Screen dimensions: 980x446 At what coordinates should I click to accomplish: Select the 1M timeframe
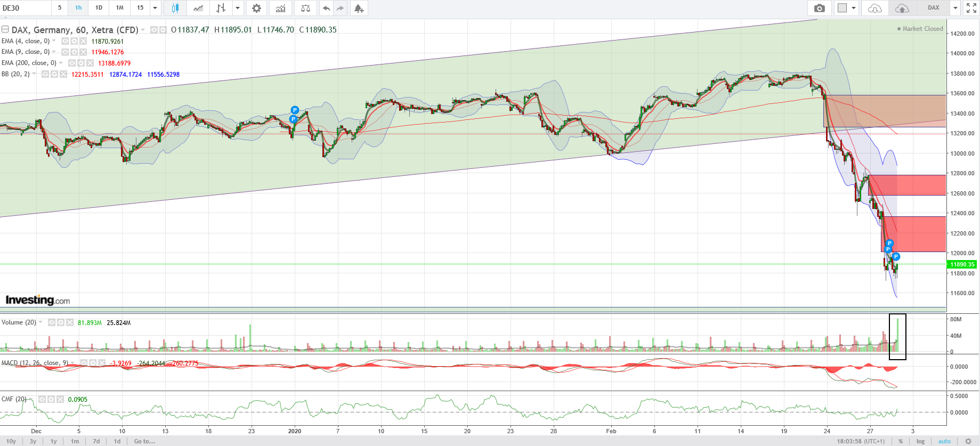(x=120, y=8)
